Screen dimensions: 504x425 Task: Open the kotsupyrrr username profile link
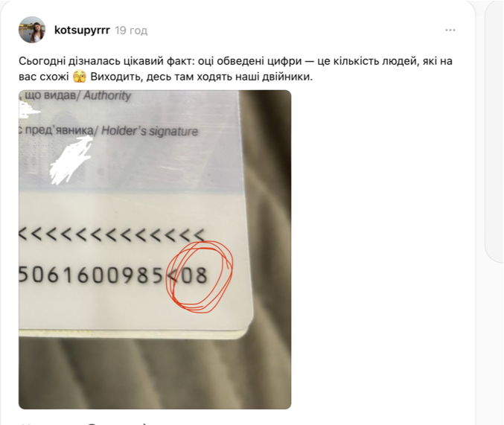82,31
